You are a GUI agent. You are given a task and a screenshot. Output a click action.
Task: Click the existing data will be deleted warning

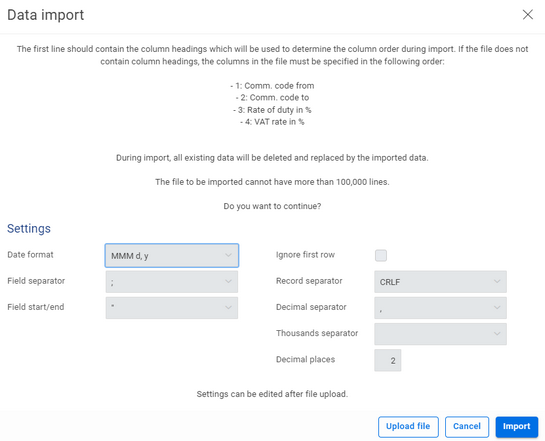(272, 158)
